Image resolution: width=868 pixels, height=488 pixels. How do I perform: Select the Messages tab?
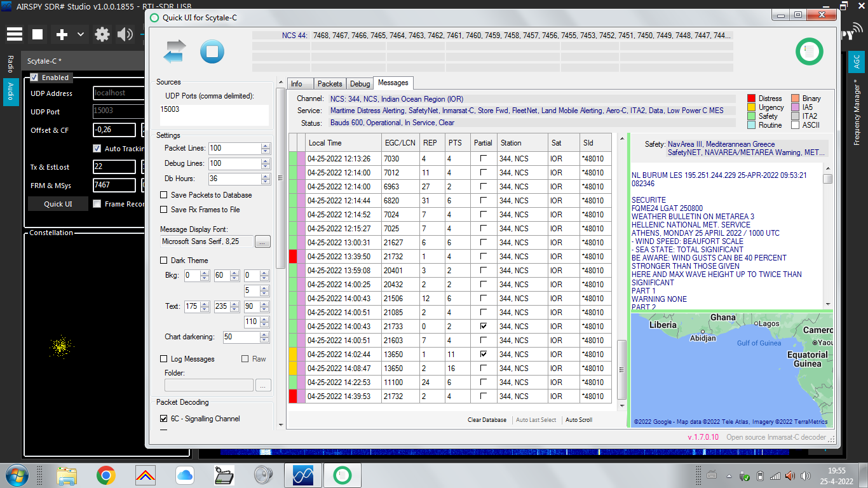(x=393, y=83)
